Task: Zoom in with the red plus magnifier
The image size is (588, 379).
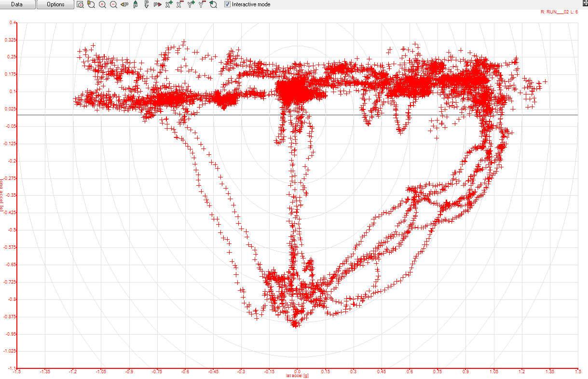Action: click(102, 4)
